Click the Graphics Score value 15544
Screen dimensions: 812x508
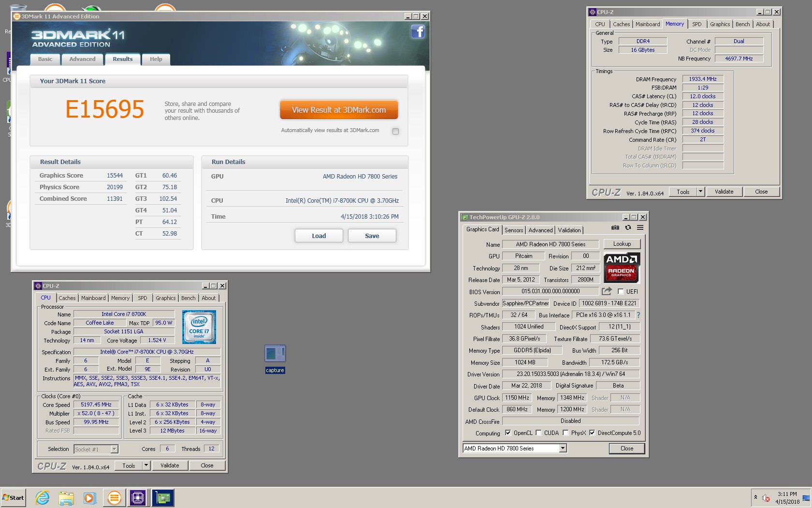pos(115,176)
